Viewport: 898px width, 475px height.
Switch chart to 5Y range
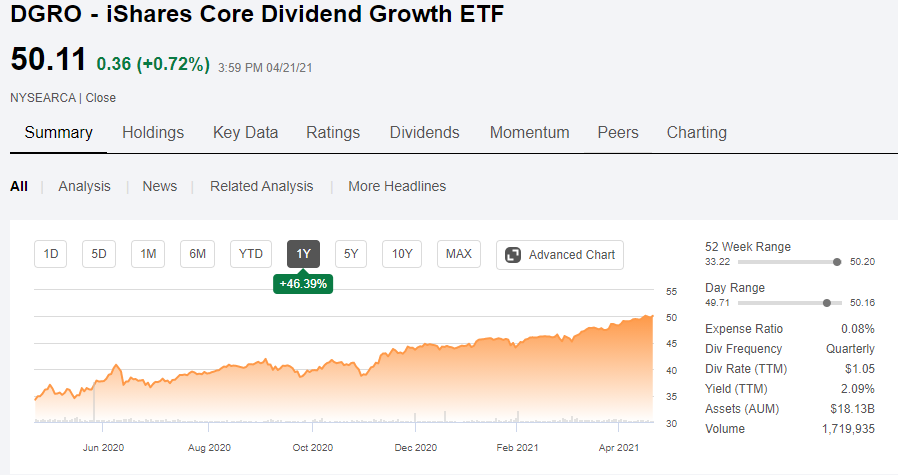click(x=350, y=254)
